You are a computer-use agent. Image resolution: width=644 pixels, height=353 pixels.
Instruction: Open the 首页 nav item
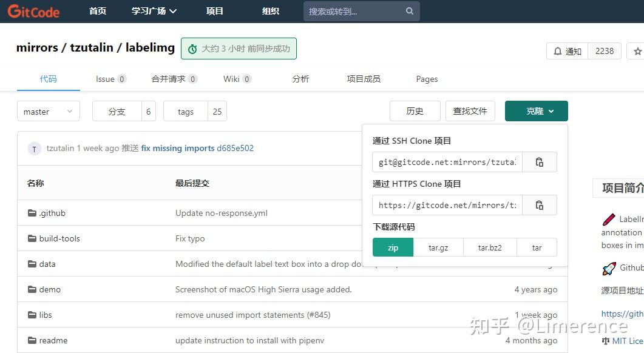(98, 11)
